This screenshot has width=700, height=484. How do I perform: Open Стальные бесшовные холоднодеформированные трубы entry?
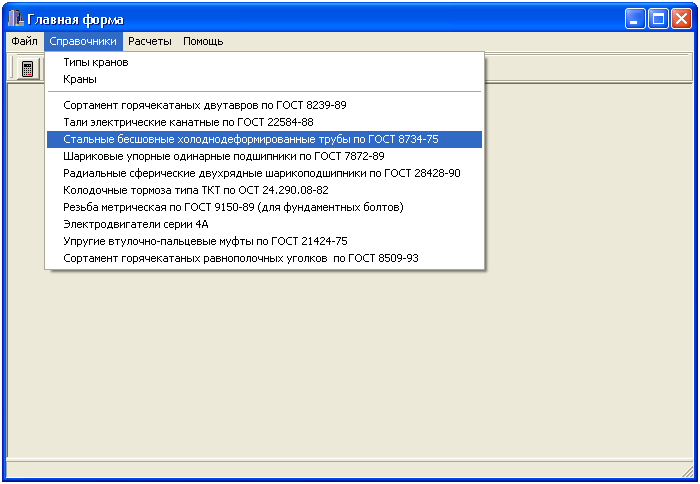(x=264, y=139)
